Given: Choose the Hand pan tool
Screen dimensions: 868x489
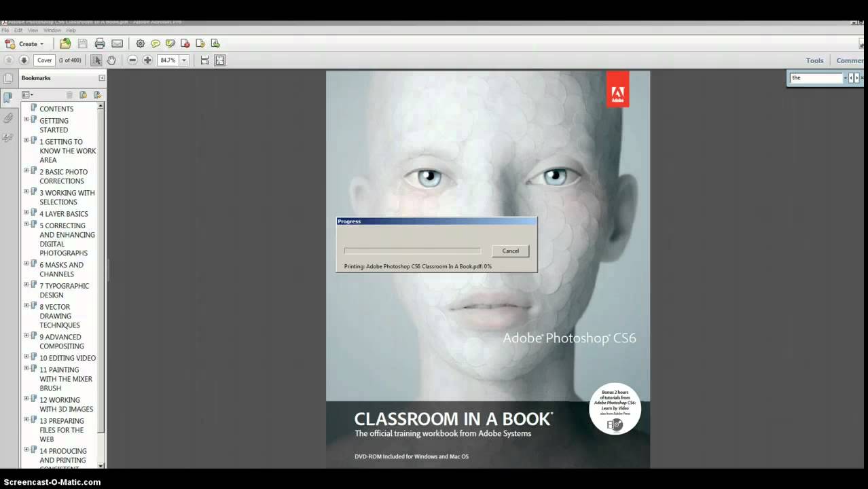Looking at the screenshot, I should 111,60.
